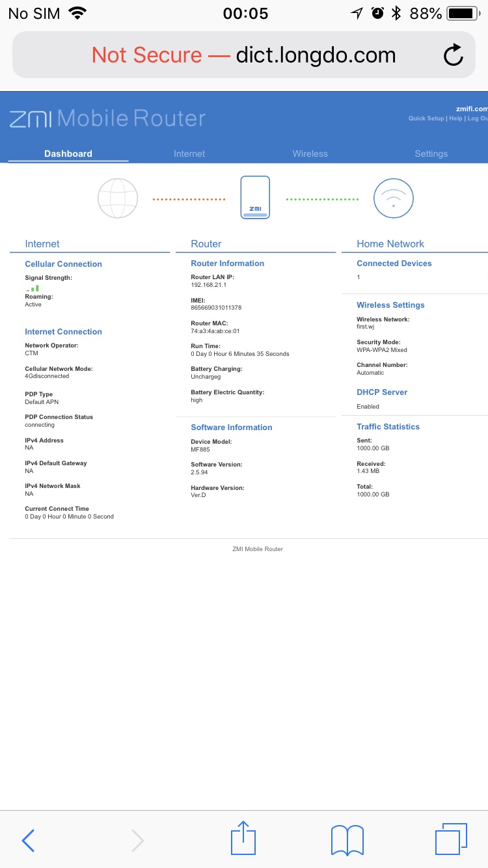The height and width of the screenshot is (868, 488).
Task: Click the signal strength bars indicator
Action: [33, 288]
